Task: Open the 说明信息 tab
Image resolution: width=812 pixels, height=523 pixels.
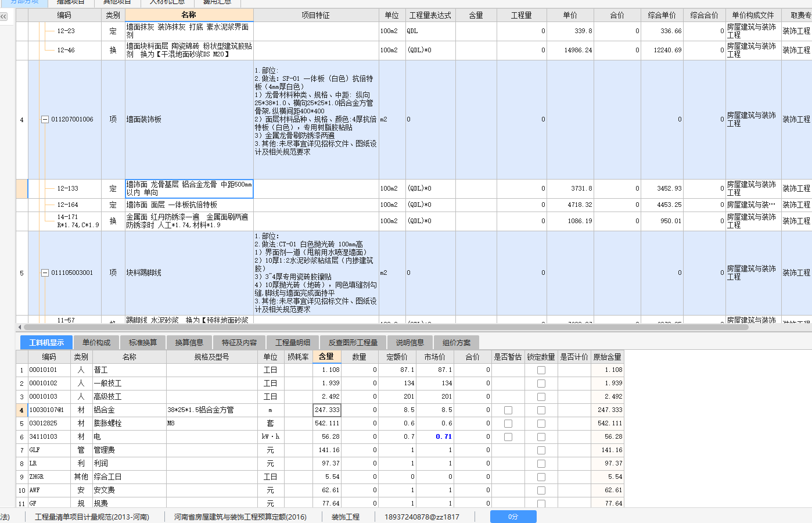Action: (410, 342)
